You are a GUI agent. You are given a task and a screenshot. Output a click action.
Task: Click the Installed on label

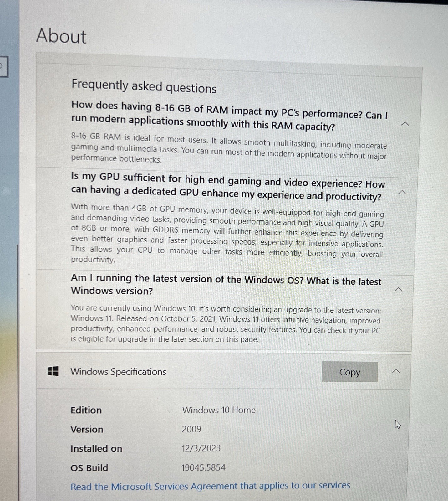point(96,448)
